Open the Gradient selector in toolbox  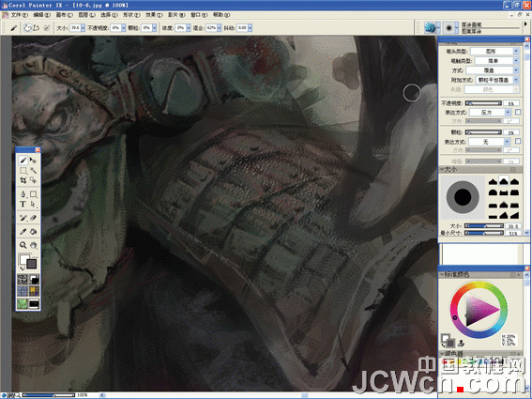[34, 280]
